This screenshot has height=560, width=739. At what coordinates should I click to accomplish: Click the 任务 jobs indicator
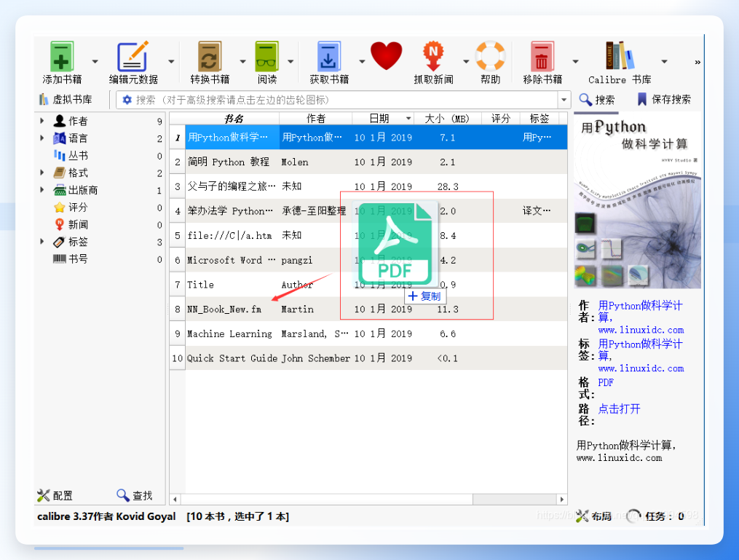[x=656, y=516]
